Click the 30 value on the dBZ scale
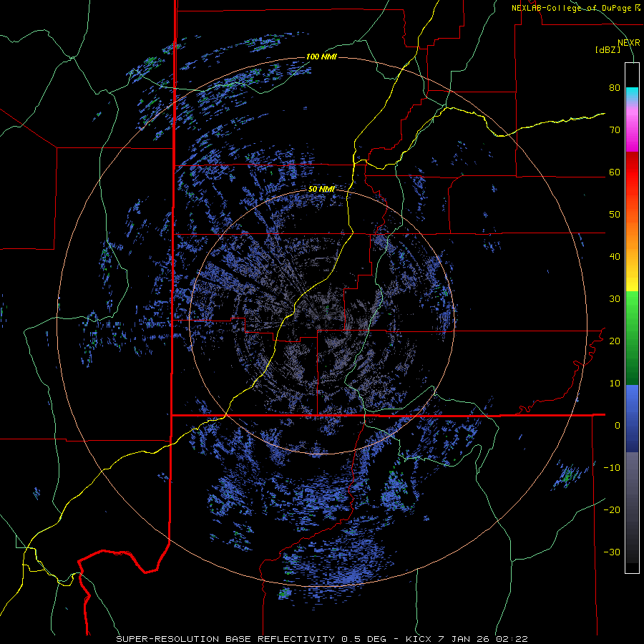The image size is (644, 644). pos(615,299)
